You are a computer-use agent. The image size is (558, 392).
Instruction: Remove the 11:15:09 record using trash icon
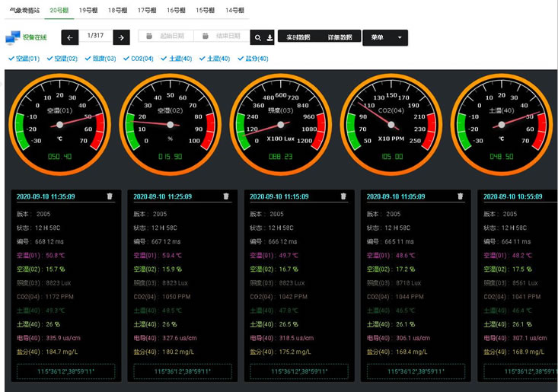click(x=343, y=196)
